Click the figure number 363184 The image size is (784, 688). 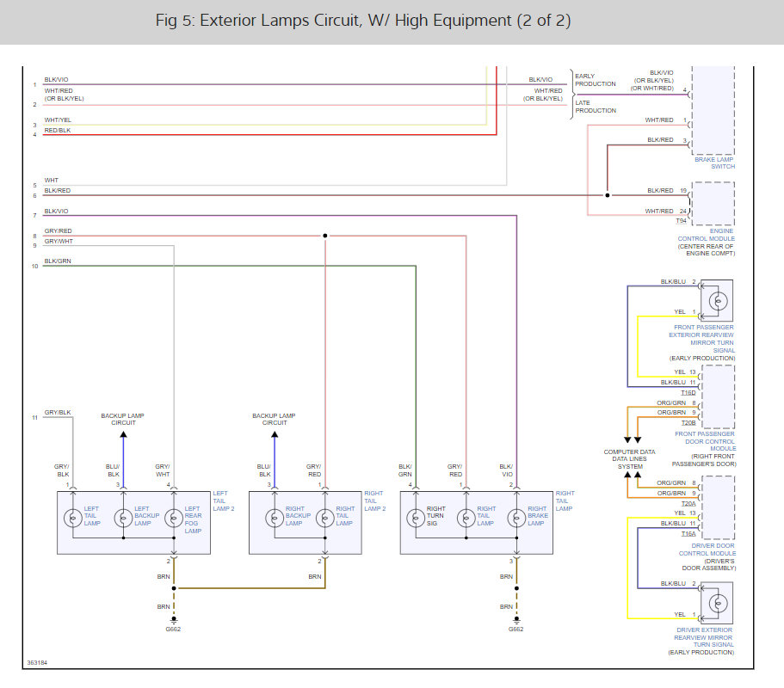(x=37, y=662)
